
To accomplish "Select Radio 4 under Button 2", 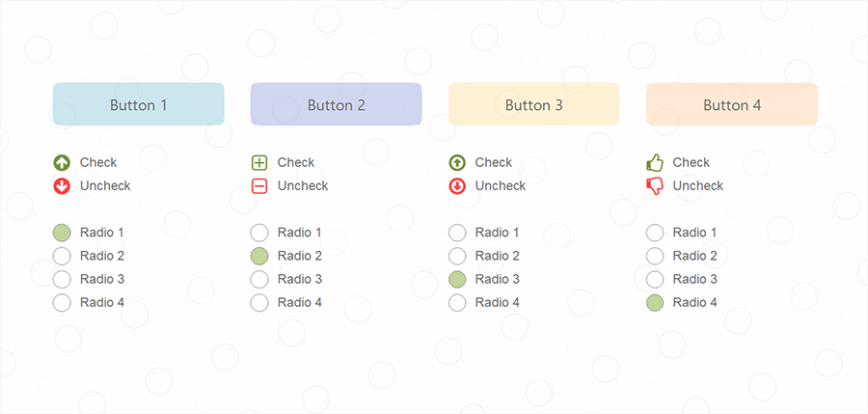I will [259, 303].
